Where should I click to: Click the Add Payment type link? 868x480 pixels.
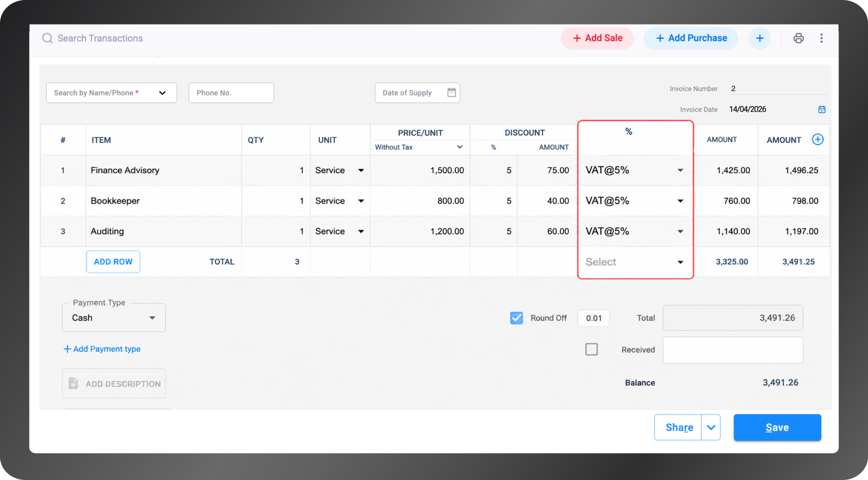(102, 349)
